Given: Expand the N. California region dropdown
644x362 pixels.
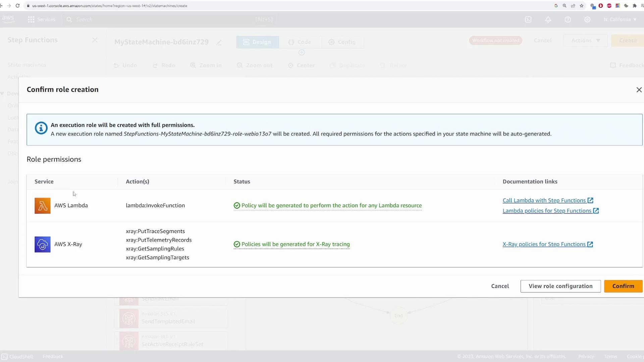Looking at the screenshot, I should click(620, 19).
